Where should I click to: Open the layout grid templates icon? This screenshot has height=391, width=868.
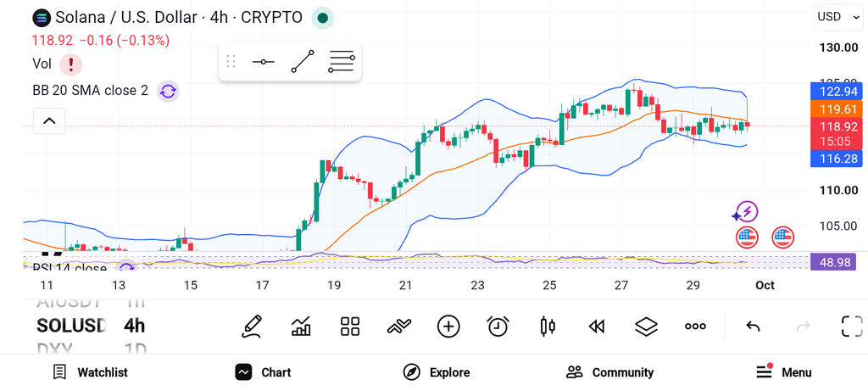point(350,327)
